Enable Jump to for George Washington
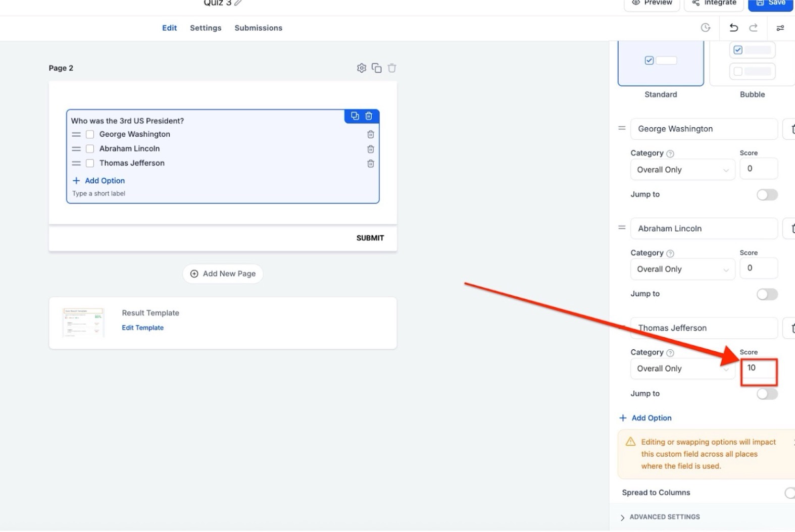The width and height of the screenshot is (795, 532). [x=767, y=195]
